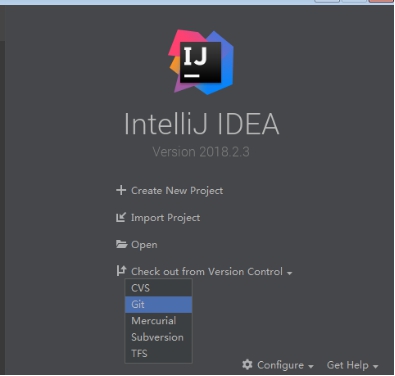Click the Import Project arrow icon

tap(121, 217)
